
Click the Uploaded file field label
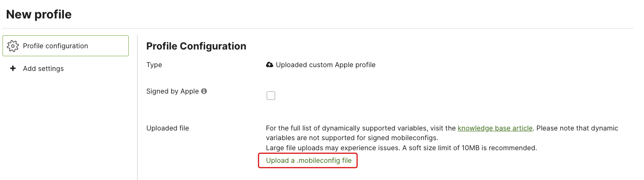tap(167, 128)
